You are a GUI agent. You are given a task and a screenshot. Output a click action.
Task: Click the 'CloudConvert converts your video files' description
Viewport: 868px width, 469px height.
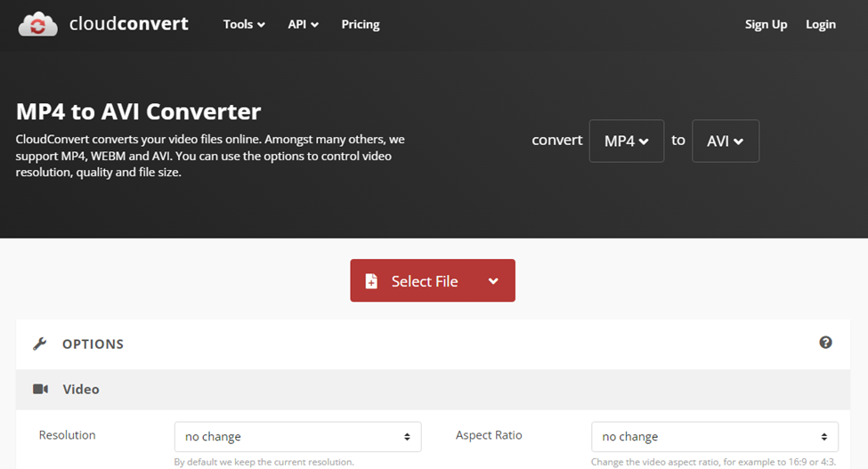tap(210, 156)
